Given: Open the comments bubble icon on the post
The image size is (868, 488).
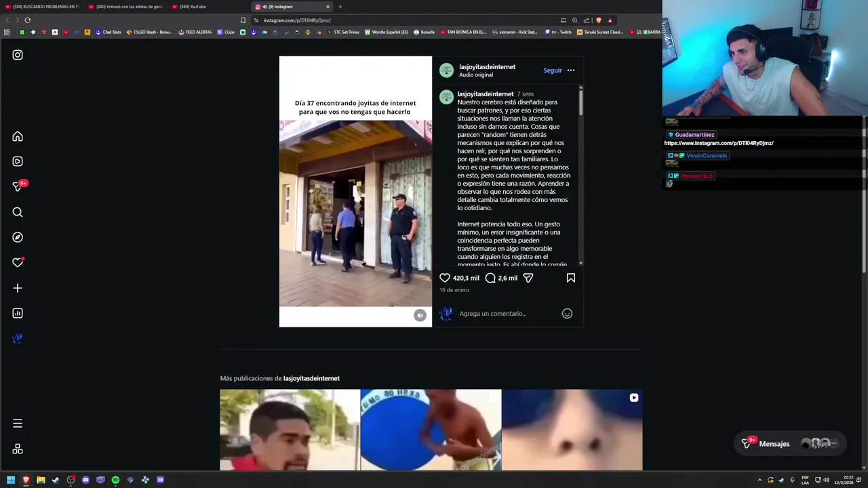Looking at the screenshot, I should [490, 278].
